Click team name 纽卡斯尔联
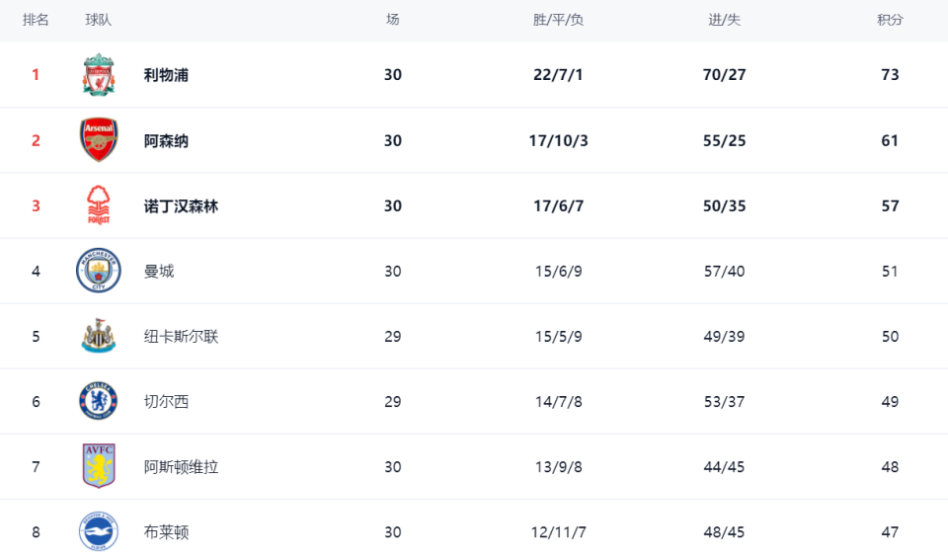This screenshot has height=560, width=948. coord(181,336)
